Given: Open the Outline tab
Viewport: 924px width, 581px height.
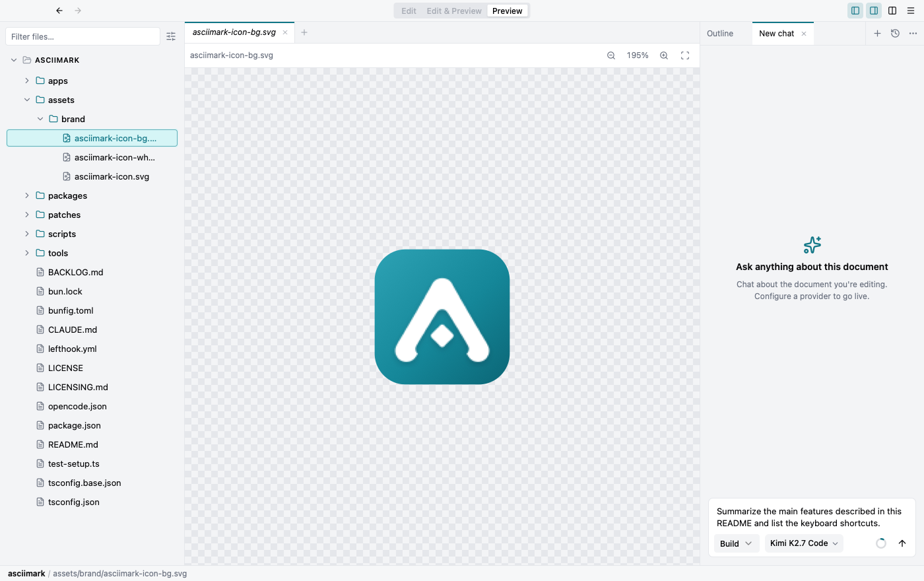Looking at the screenshot, I should pos(720,34).
